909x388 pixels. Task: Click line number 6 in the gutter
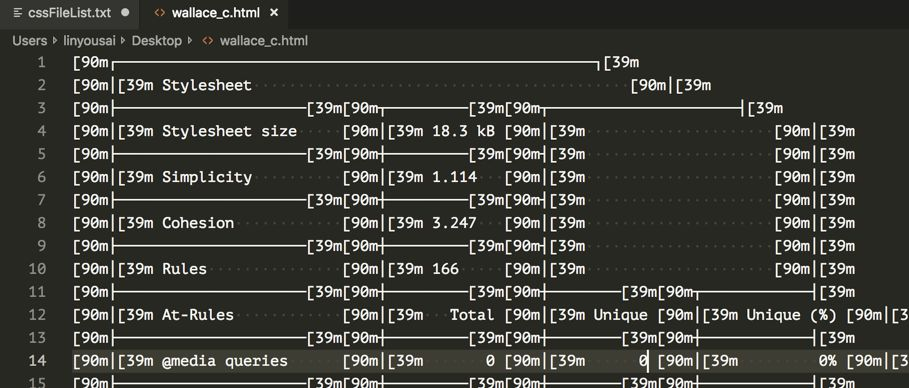pyautogui.click(x=41, y=177)
